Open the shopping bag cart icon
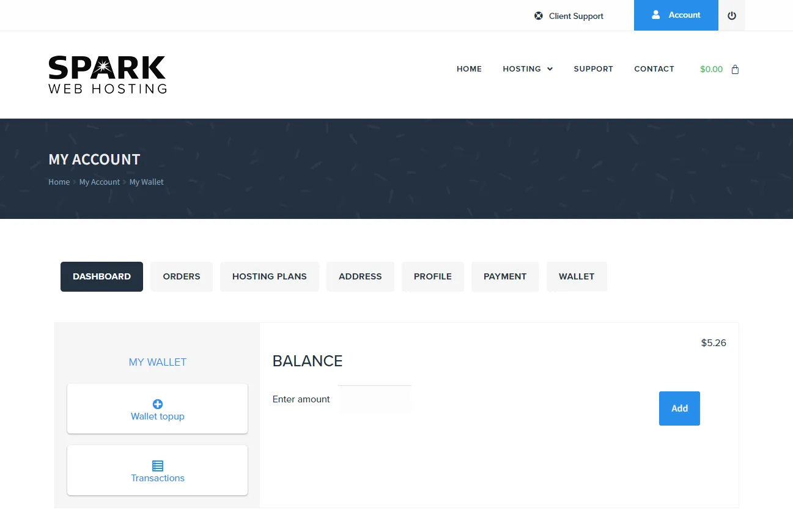Screen dimensions: 793x532 point(735,69)
